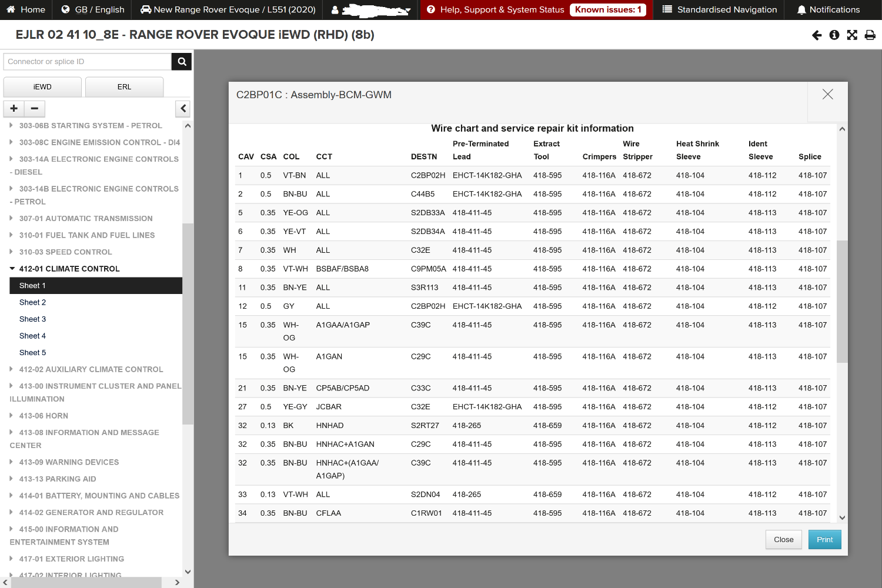Screen dimensions: 882x588
Task: Open Sheet 3 under Climate Control
Action: pyautogui.click(x=32, y=319)
